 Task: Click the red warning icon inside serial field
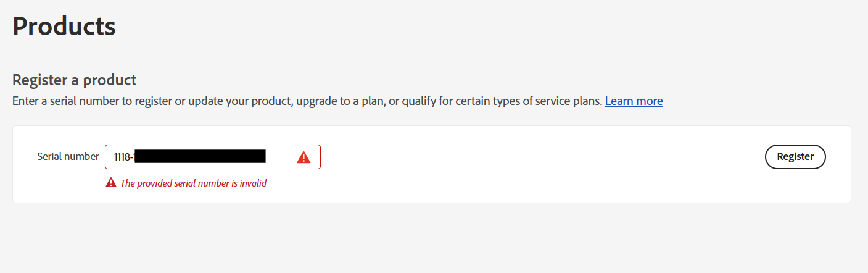(x=304, y=157)
